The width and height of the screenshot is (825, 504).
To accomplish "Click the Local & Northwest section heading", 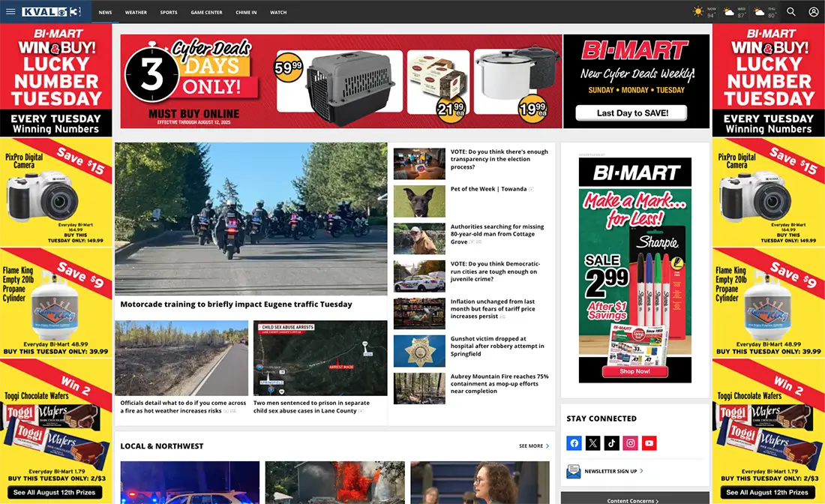I will 161,446.
